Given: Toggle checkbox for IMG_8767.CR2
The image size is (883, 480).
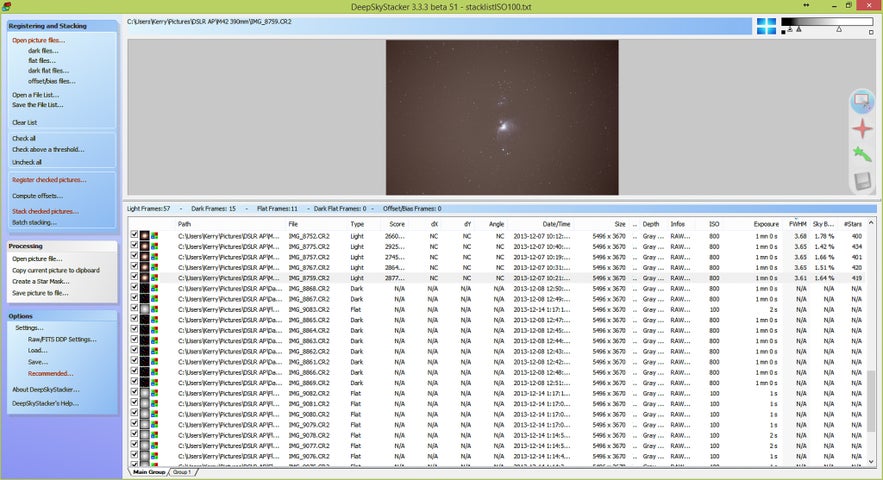Looking at the screenshot, I should point(134,266).
